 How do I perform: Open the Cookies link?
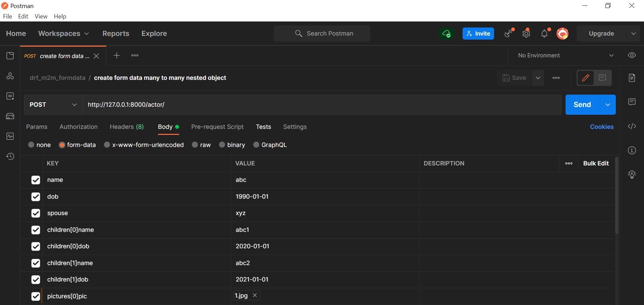[602, 127]
